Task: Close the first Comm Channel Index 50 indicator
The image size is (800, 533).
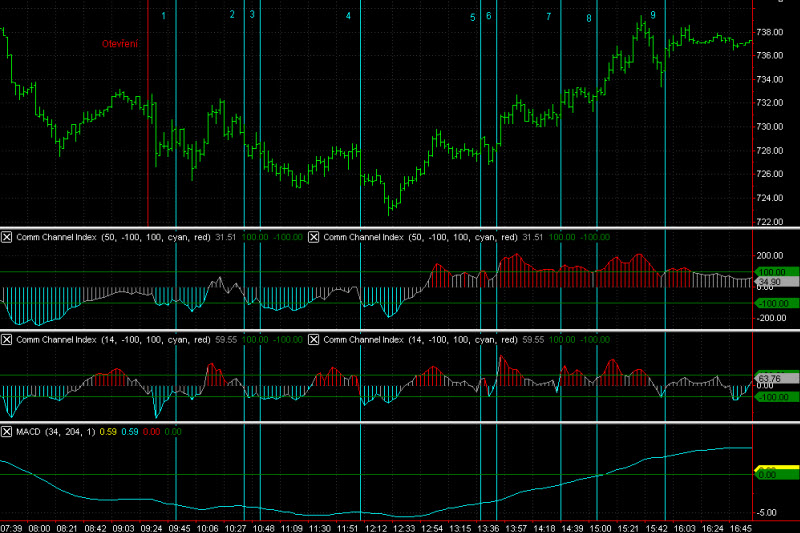Action: click(6, 237)
